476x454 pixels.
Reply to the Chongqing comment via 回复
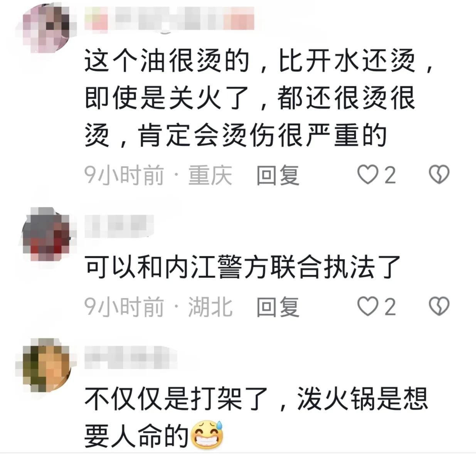coord(278,175)
